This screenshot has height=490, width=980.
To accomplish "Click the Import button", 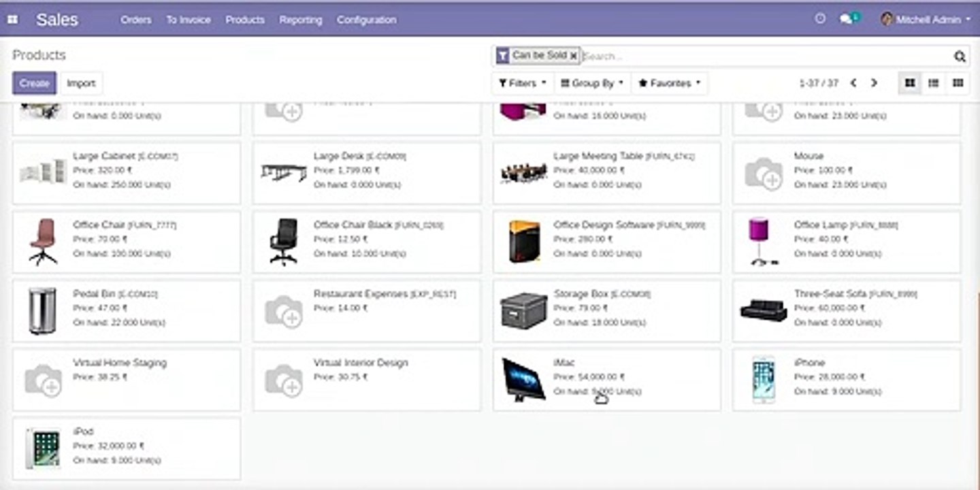I will (x=81, y=83).
